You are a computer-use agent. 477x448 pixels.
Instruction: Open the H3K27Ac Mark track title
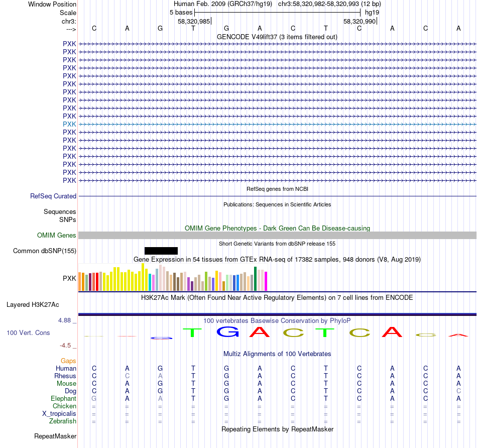[x=277, y=298]
